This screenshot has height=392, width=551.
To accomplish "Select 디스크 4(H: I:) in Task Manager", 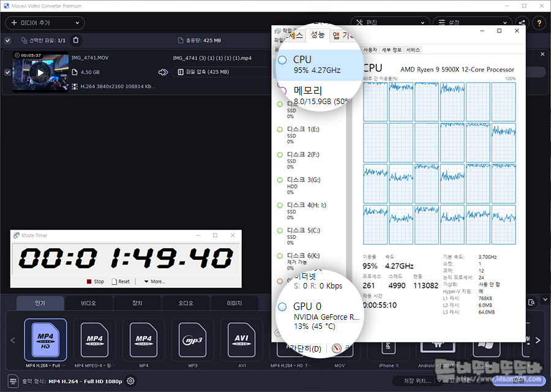I will coord(309,211).
